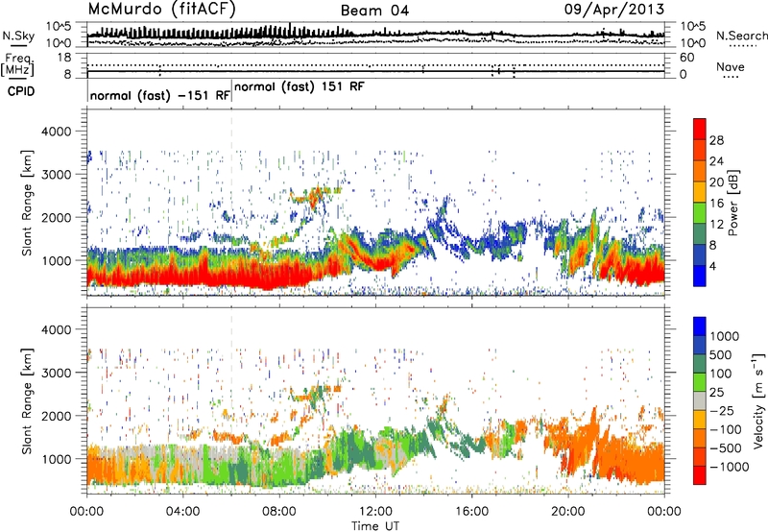Click velocity colorbar value '1000' at top
The image size is (768, 532).
click(724, 336)
